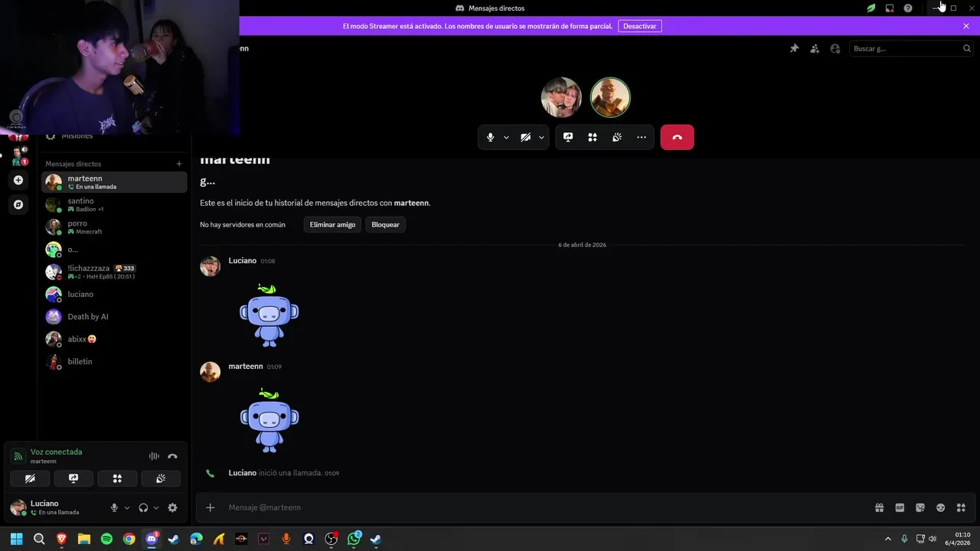Open more call options (three dots)
The width and height of the screenshot is (980, 551).
642,137
